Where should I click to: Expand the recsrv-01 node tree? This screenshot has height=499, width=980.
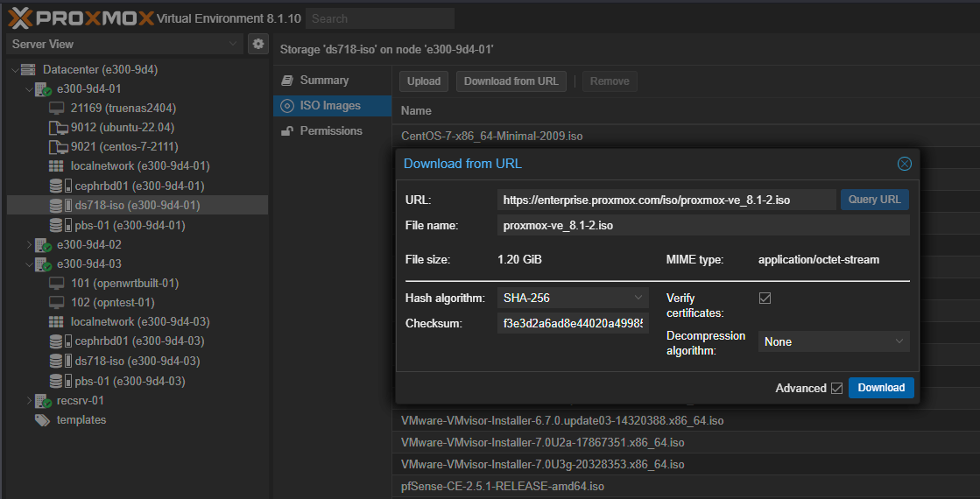(x=29, y=400)
